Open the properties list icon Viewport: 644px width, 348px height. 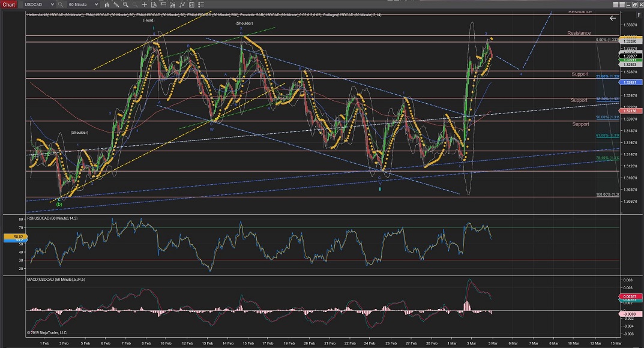[x=201, y=5]
